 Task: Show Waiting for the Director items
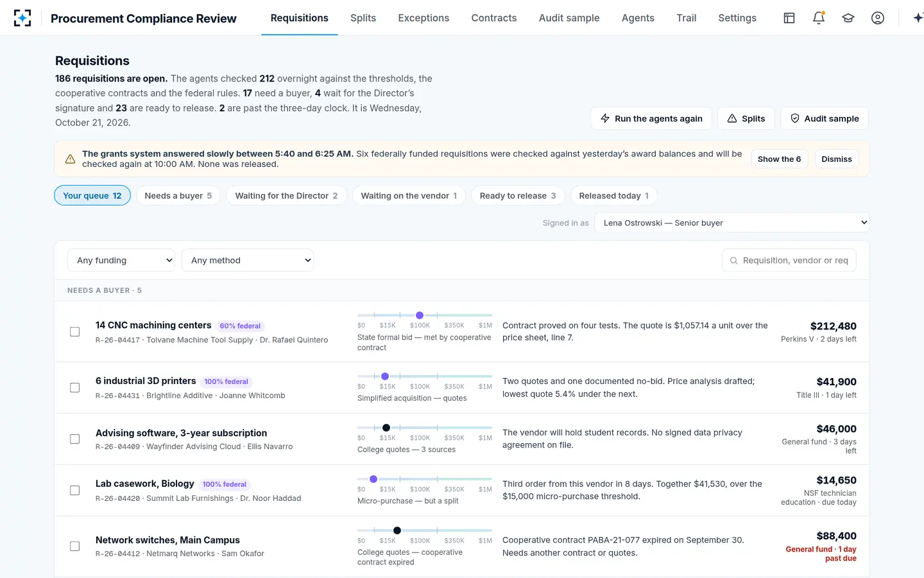[x=286, y=196]
